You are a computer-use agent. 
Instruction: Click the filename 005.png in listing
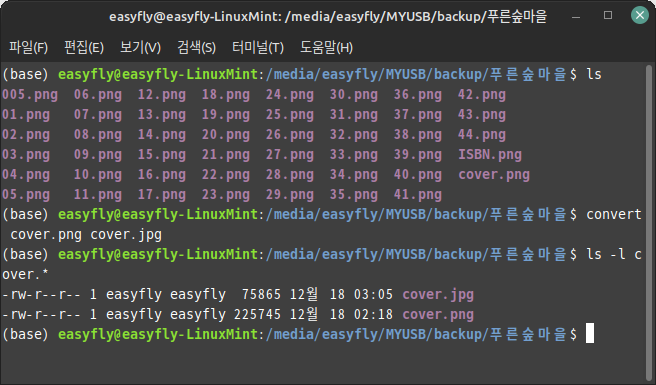pos(30,95)
